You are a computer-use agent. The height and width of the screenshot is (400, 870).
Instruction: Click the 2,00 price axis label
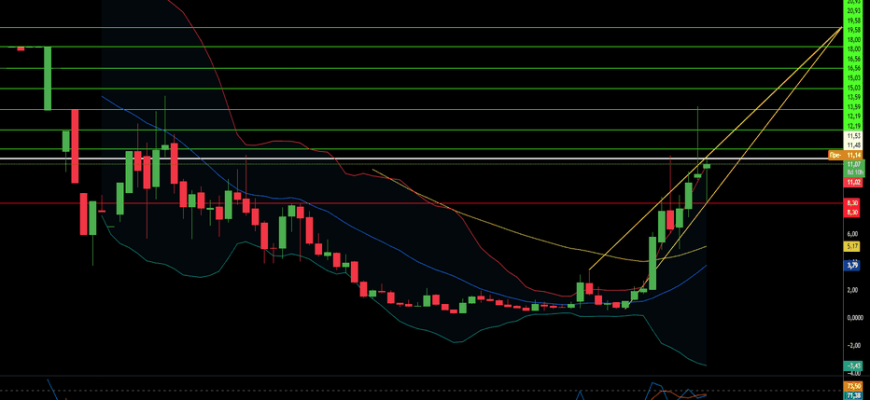pyautogui.click(x=854, y=290)
